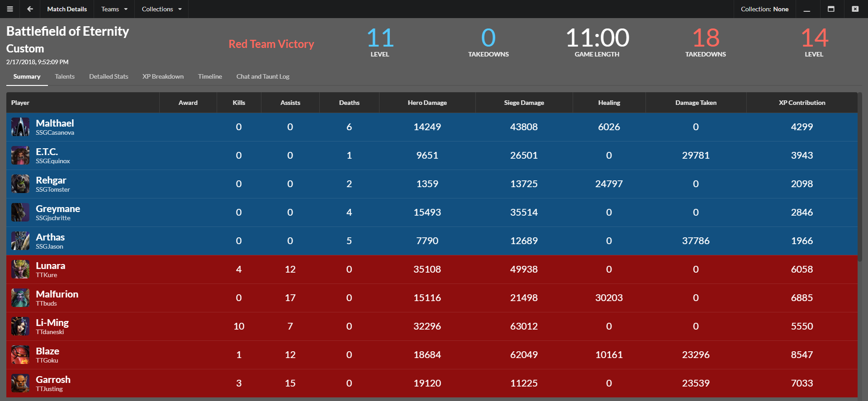This screenshot has height=401, width=868.
Task: Click the Red Team Victory text
Action: tap(271, 44)
